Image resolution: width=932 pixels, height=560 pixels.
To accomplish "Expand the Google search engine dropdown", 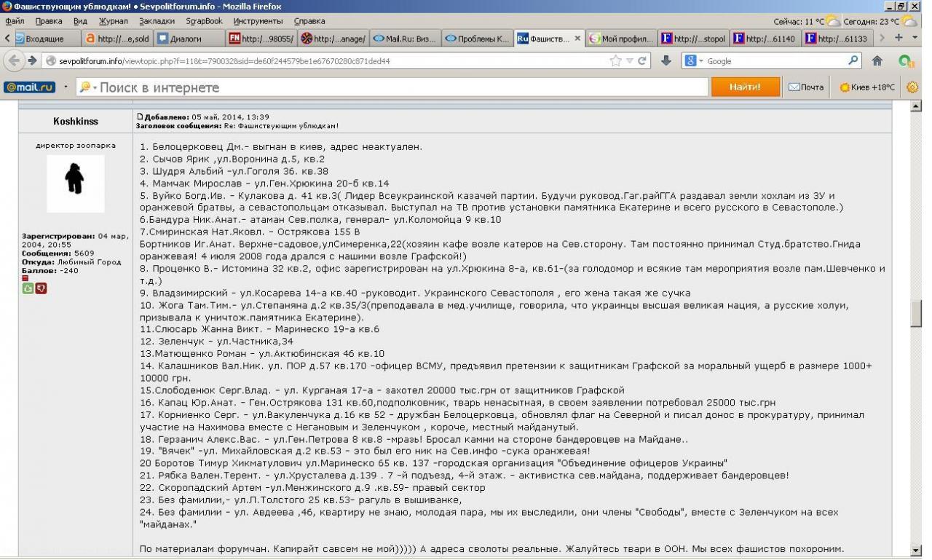I will click(695, 61).
